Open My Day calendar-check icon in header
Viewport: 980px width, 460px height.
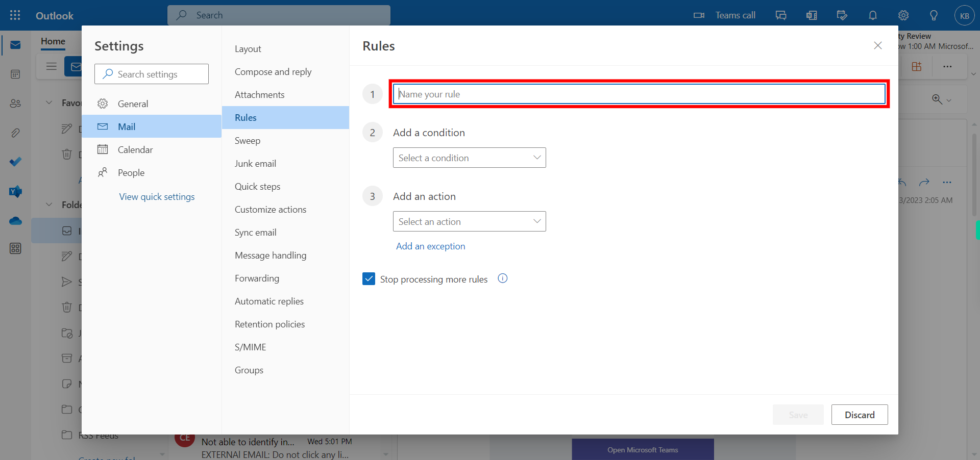pyautogui.click(x=842, y=15)
